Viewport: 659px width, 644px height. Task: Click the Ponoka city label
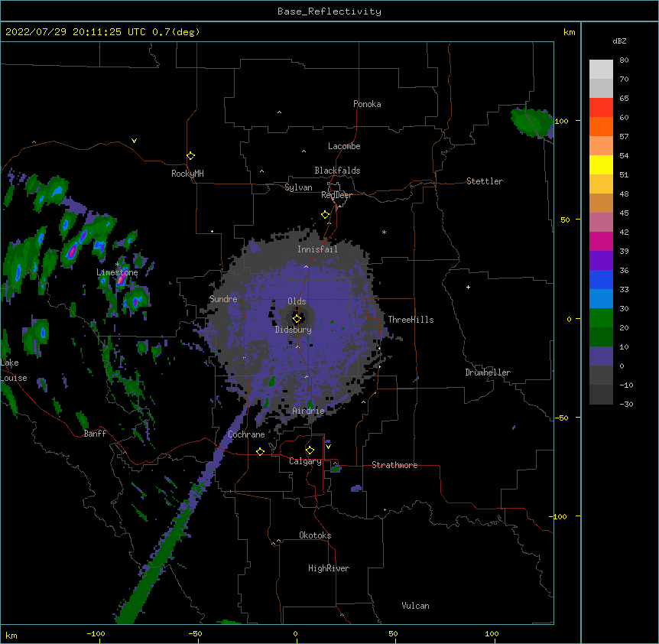[x=367, y=104]
